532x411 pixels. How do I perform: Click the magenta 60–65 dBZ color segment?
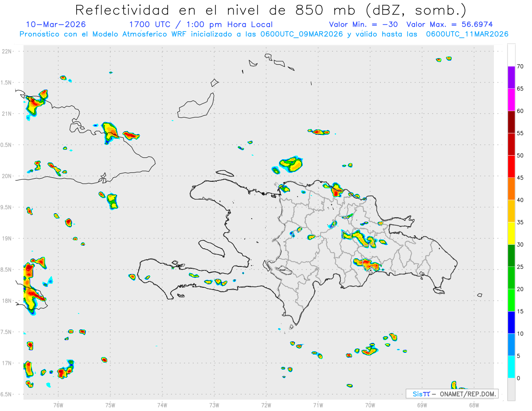(x=511, y=99)
